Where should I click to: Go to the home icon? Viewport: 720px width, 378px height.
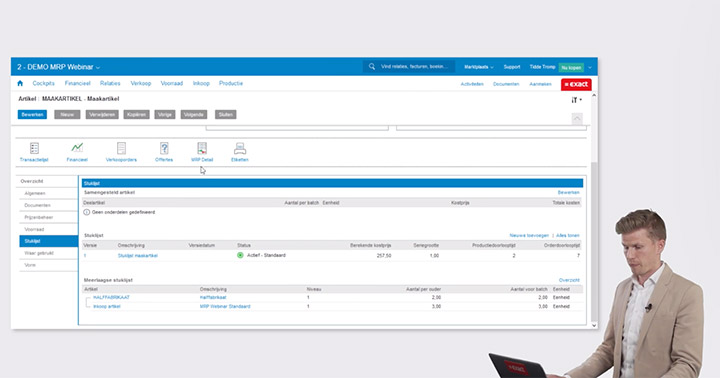[x=20, y=84]
